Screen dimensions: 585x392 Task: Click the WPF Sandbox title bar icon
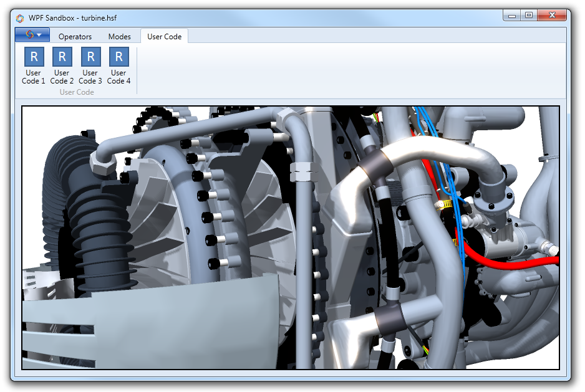(20, 17)
